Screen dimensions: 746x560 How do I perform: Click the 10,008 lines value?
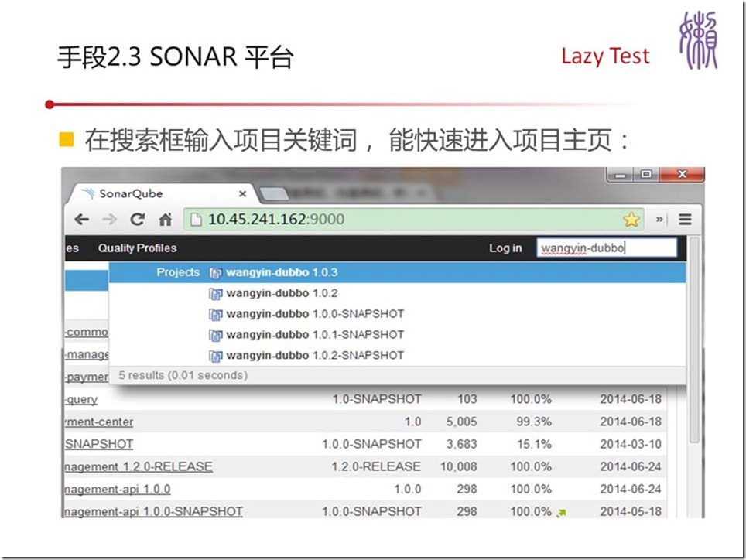click(x=459, y=466)
